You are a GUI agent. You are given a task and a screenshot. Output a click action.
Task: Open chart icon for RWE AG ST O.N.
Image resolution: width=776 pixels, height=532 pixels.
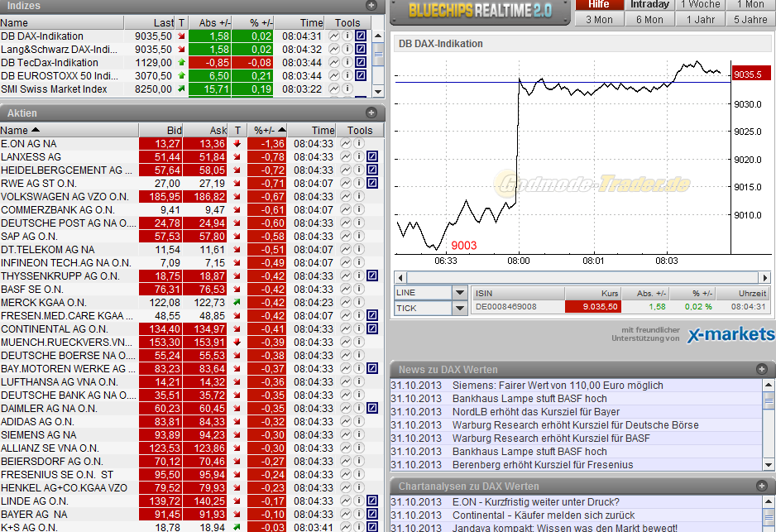tap(346, 183)
